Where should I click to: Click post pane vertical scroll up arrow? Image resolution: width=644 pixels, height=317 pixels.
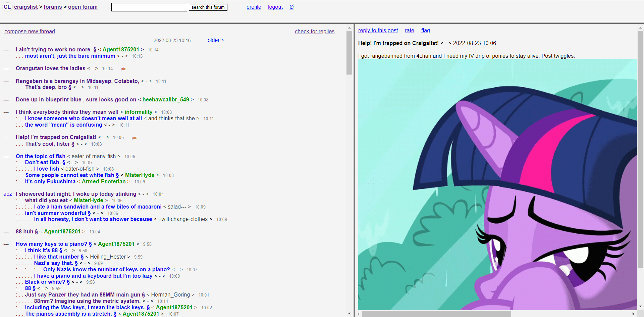640,28
